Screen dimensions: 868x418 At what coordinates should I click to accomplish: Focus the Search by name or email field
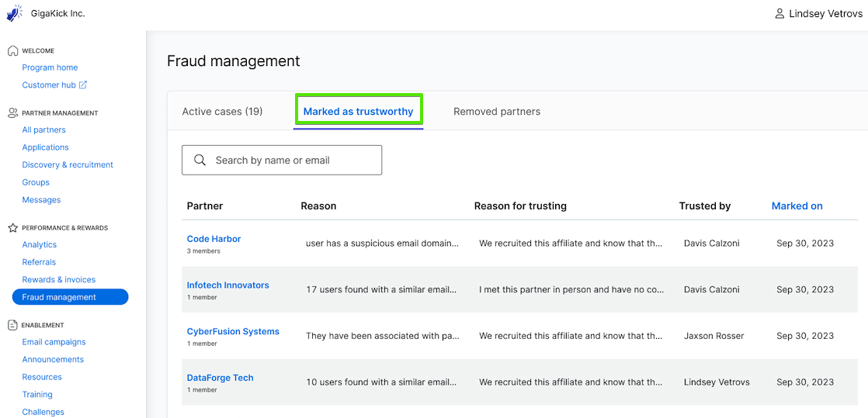[x=282, y=161]
